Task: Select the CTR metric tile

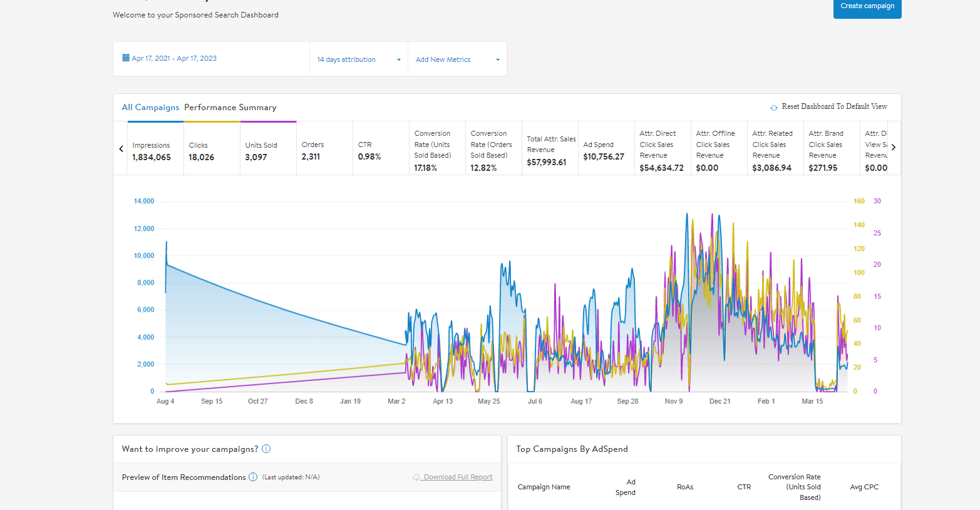Action: click(381, 148)
